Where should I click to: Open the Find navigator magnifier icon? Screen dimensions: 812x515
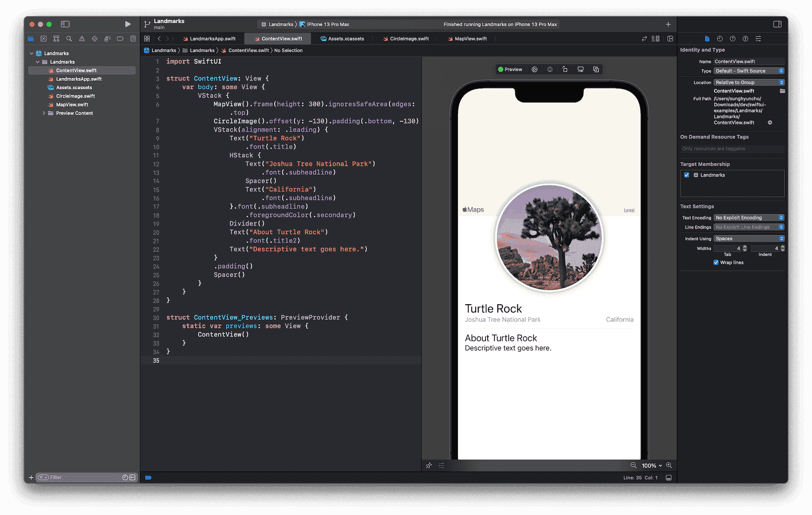(x=69, y=39)
